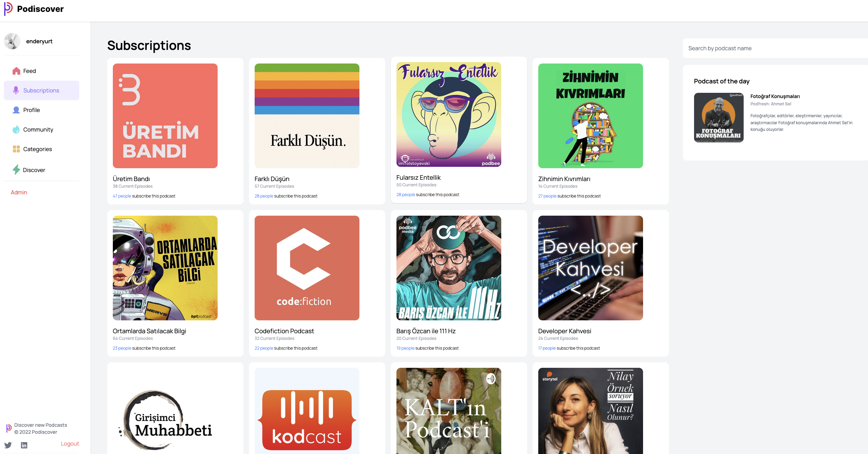Click the enderyurt username
Screen dimensions: 868x454
pyautogui.click(x=39, y=41)
